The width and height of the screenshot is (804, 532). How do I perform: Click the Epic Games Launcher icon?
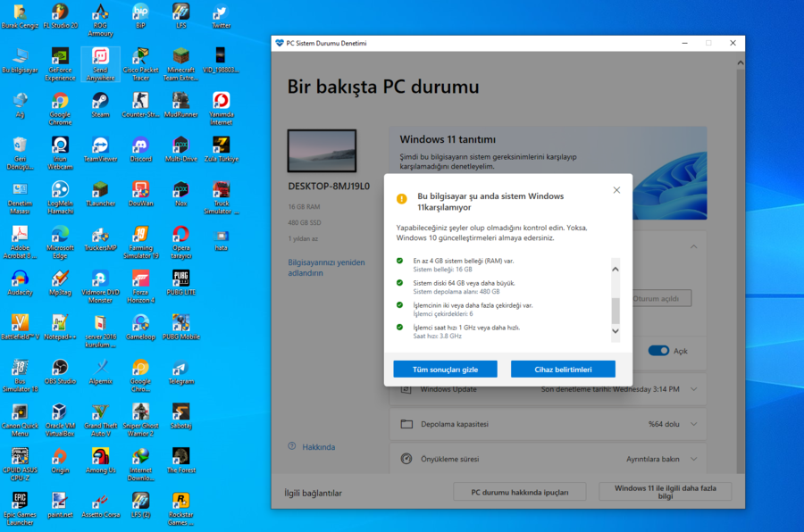(x=20, y=510)
